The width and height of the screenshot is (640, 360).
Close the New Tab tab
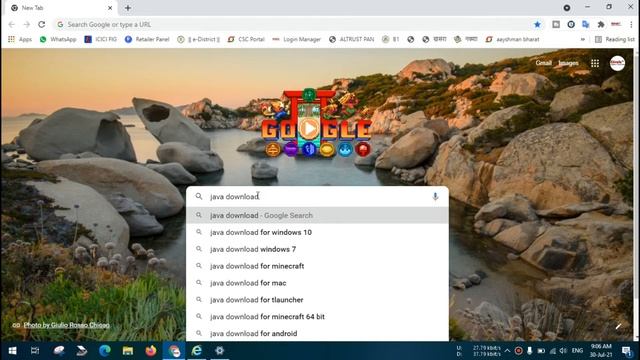pyautogui.click(x=110, y=8)
